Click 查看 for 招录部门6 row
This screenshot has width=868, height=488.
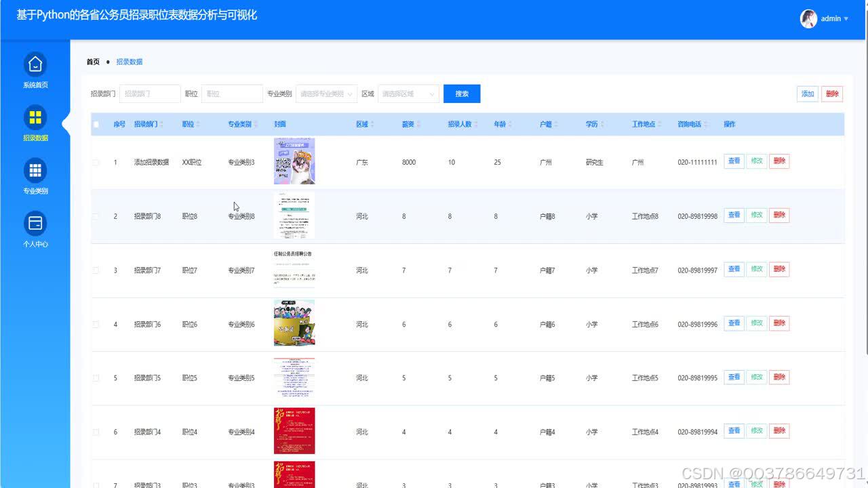(x=734, y=323)
